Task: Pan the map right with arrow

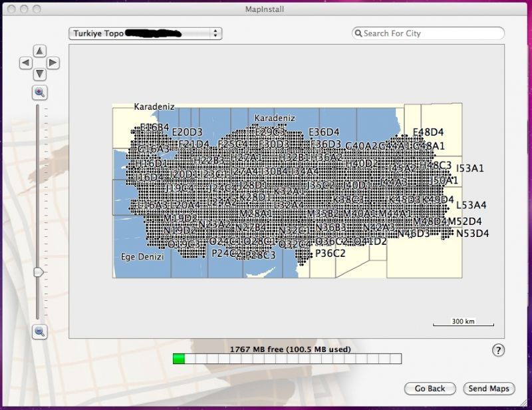Action: pos(53,63)
